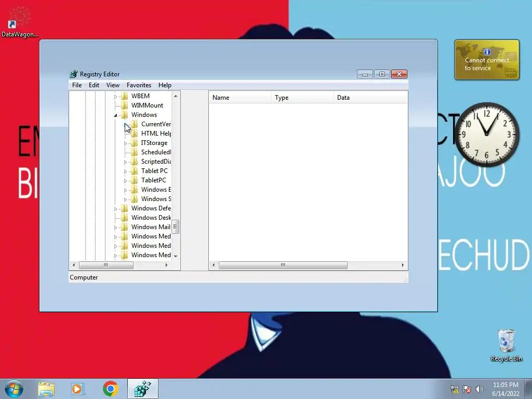Open File Explorer from the taskbar
This screenshot has height=399, width=532.
tap(46, 389)
